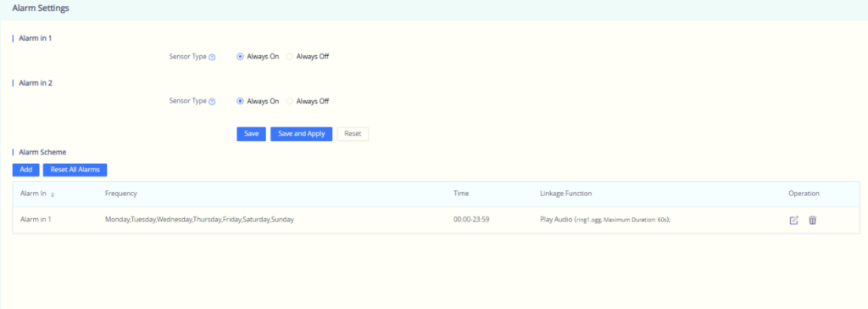Select the 00:00-23:59 time cell

(471, 220)
